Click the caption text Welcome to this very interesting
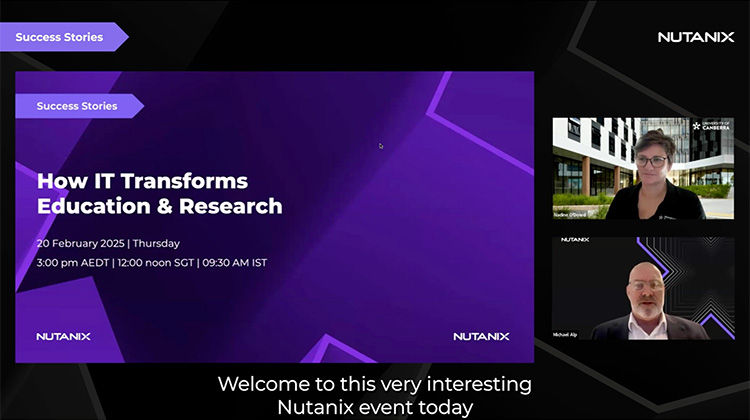Image resolution: width=750 pixels, height=420 pixels. pyautogui.click(x=374, y=384)
